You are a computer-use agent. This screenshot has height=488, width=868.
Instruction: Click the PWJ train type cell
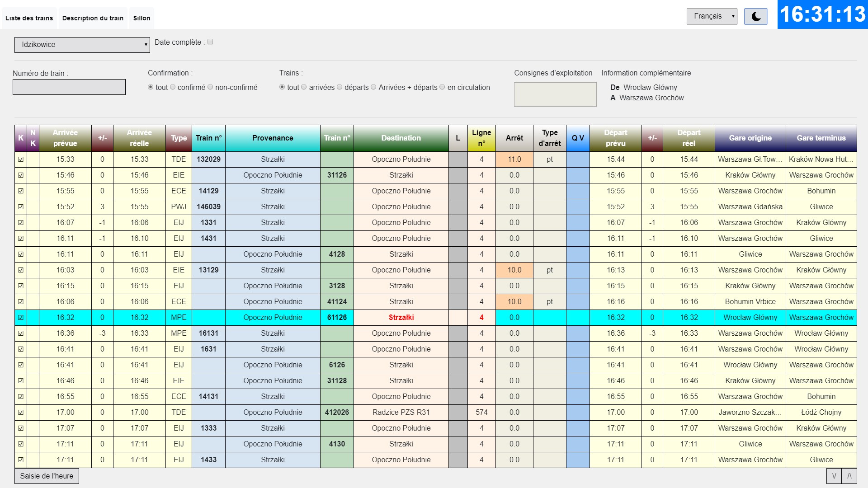point(179,207)
